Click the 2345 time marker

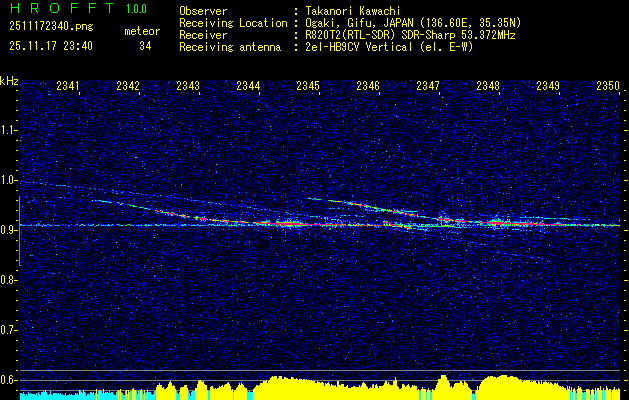pos(308,86)
